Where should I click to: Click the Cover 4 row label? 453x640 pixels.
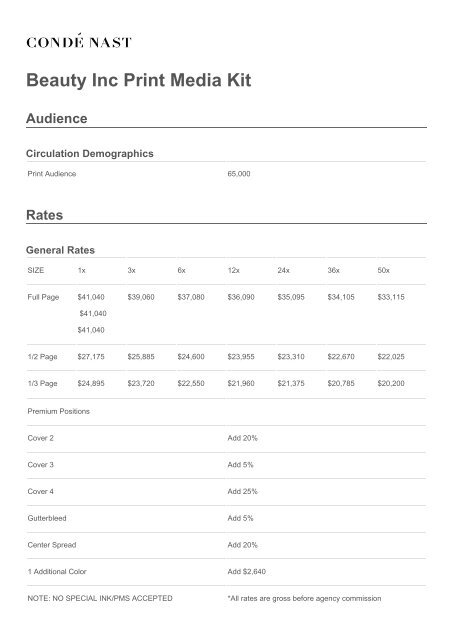tap(40, 491)
